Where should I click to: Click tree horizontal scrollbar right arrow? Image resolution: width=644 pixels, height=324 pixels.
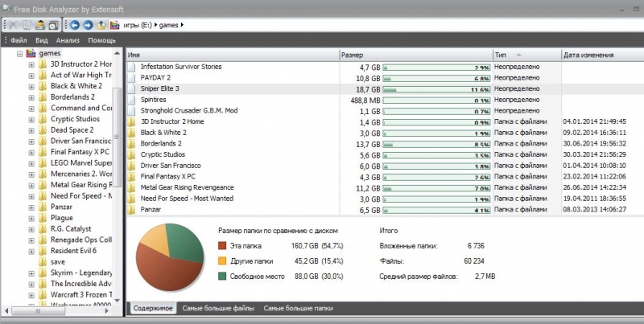(107, 311)
